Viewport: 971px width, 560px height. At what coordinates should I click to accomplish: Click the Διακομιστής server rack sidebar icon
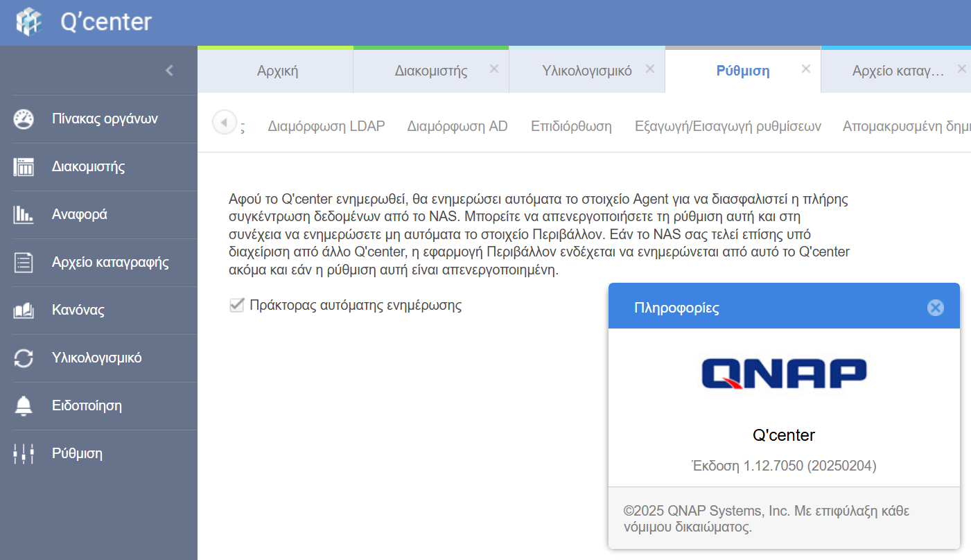(x=24, y=167)
